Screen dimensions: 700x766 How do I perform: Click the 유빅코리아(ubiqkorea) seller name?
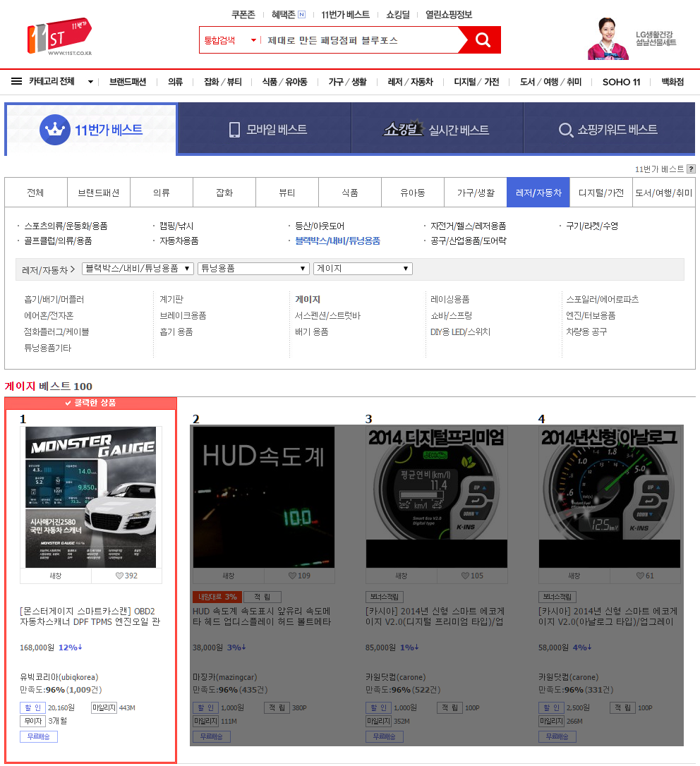pyautogui.click(x=59, y=677)
